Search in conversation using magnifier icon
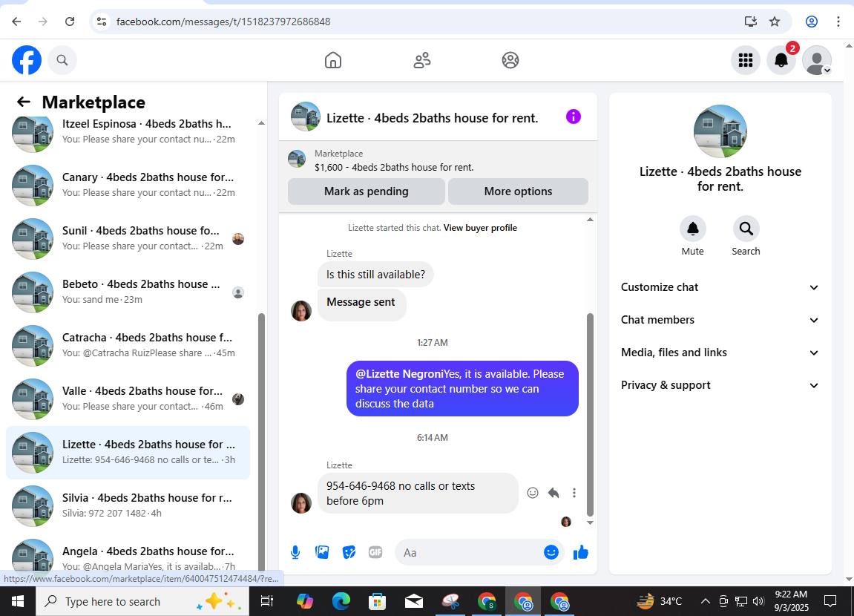 (746, 229)
